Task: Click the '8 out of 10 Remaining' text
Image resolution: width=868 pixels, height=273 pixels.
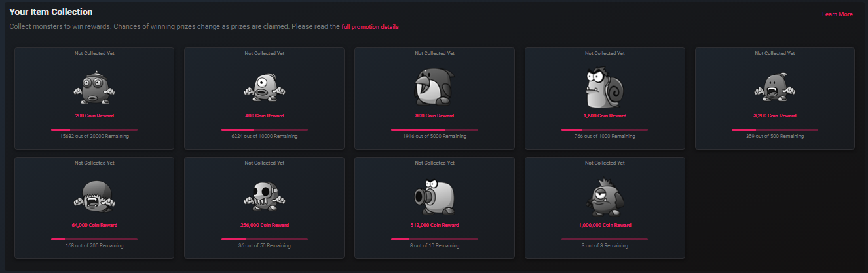Action: pos(434,246)
